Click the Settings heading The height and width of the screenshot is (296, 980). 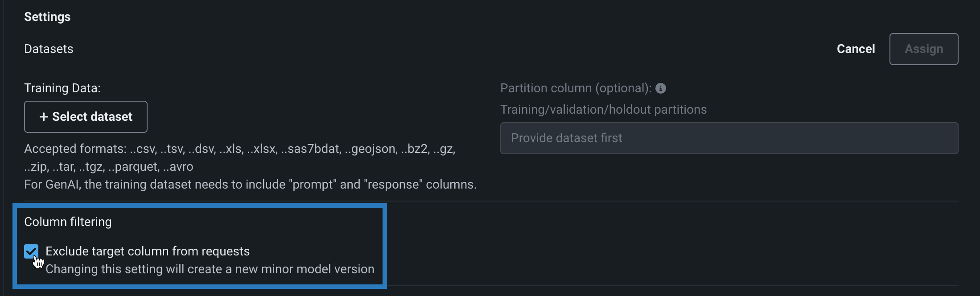coord(47,17)
